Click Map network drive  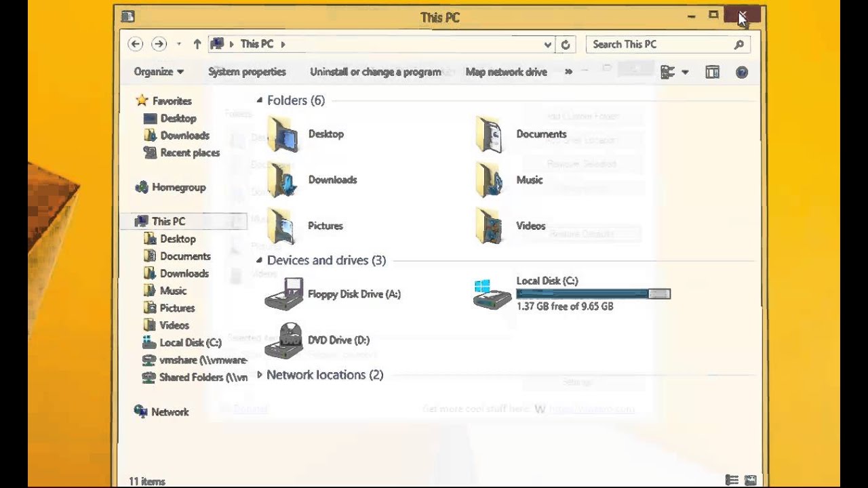pyautogui.click(x=506, y=72)
